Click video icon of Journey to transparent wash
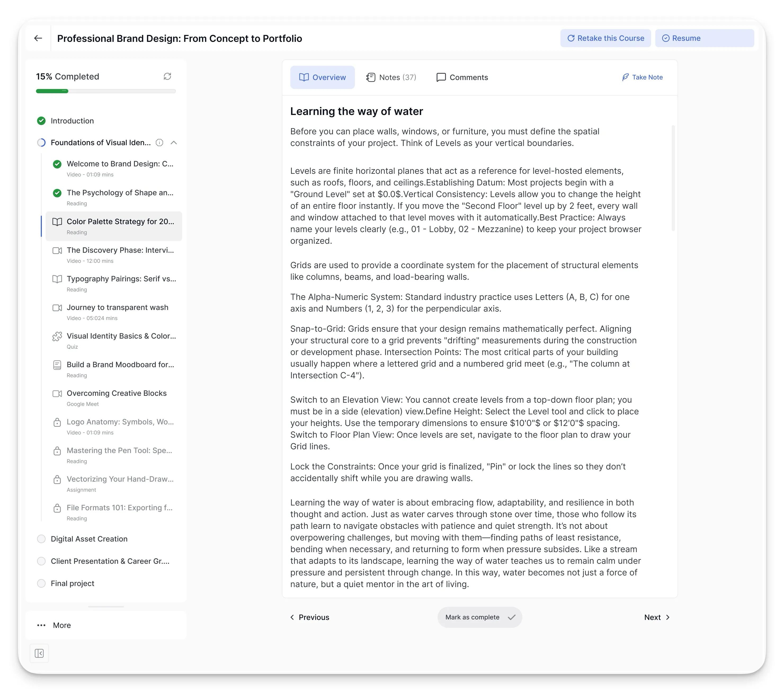784x692 pixels. point(57,308)
